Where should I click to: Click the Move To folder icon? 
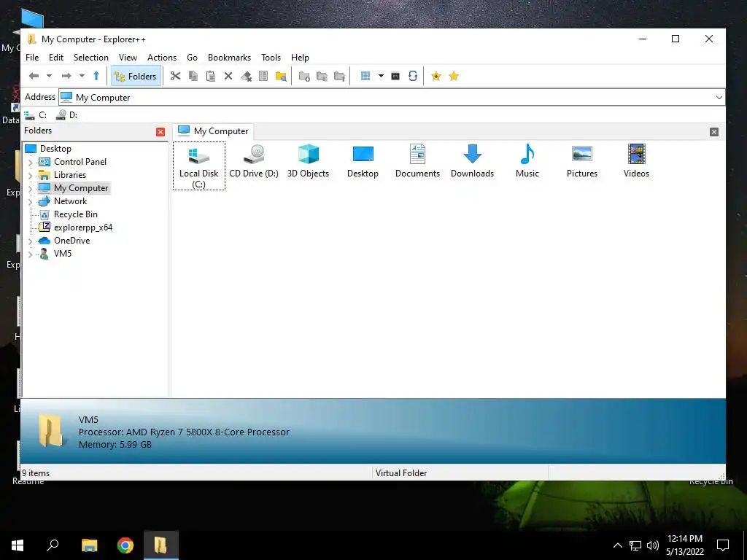pyautogui.click(x=339, y=76)
